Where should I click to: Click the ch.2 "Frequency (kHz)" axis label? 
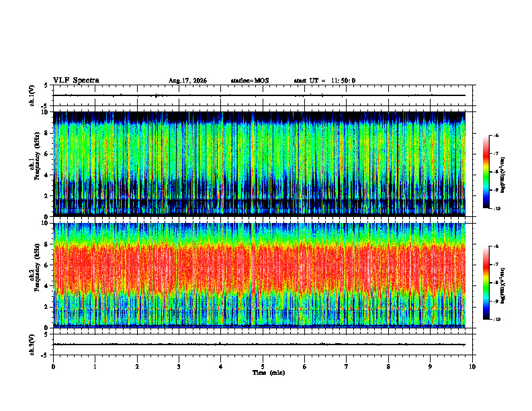pos(37,267)
